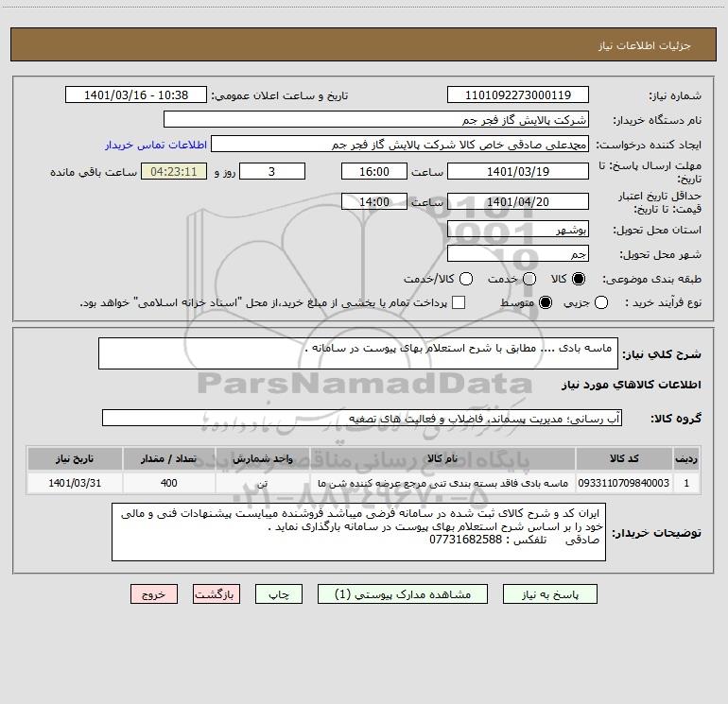Click the ردیف column header

tap(686, 458)
